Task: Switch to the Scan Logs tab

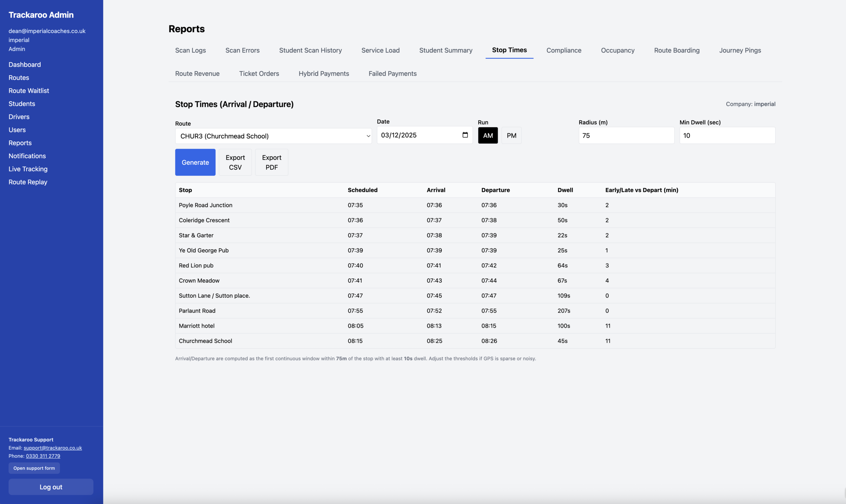Action: 190,50
